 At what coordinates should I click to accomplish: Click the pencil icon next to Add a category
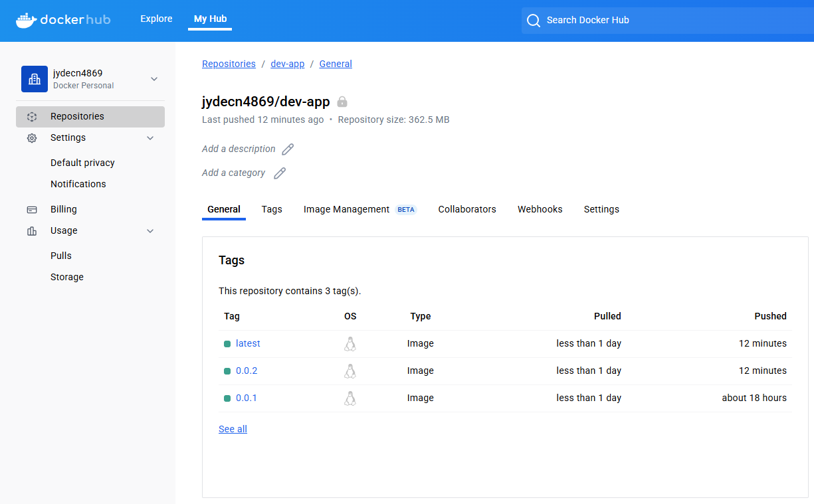tap(280, 173)
